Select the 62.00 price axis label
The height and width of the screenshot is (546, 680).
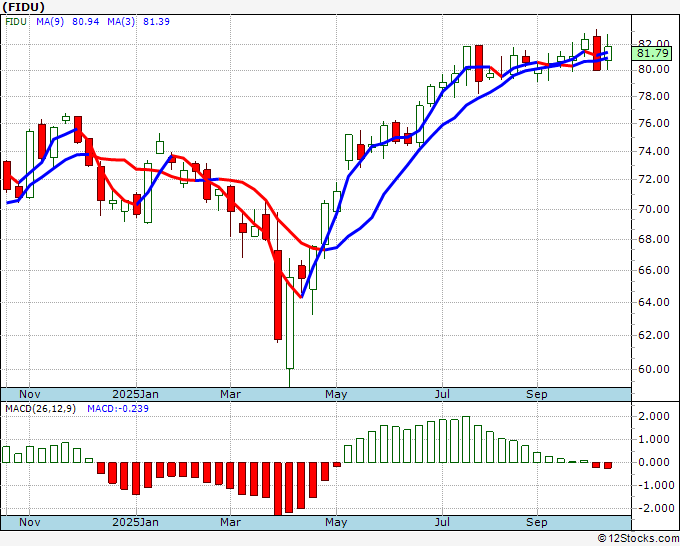[654, 335]
